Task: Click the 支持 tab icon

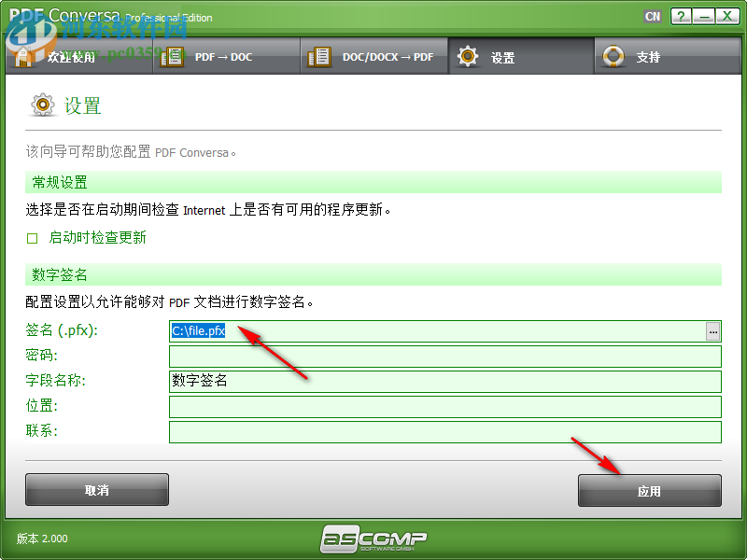Action: (613, 56)
